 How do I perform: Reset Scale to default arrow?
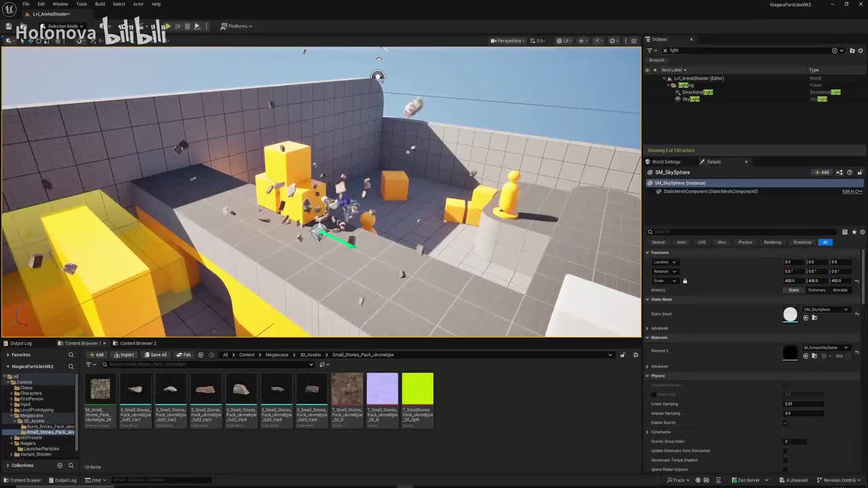click(856, 281)
